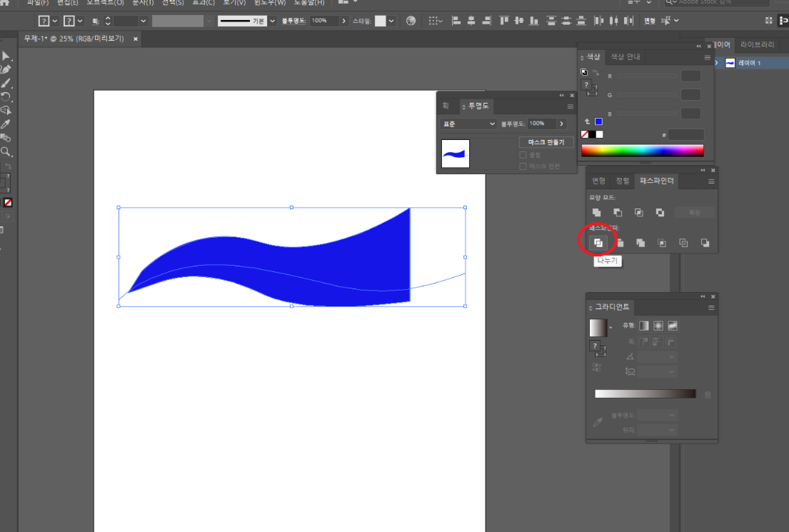The width and height of the screenshot is (789, 532).
Task: Open 편집(E) menu
Action: click(x=68, y=3)
